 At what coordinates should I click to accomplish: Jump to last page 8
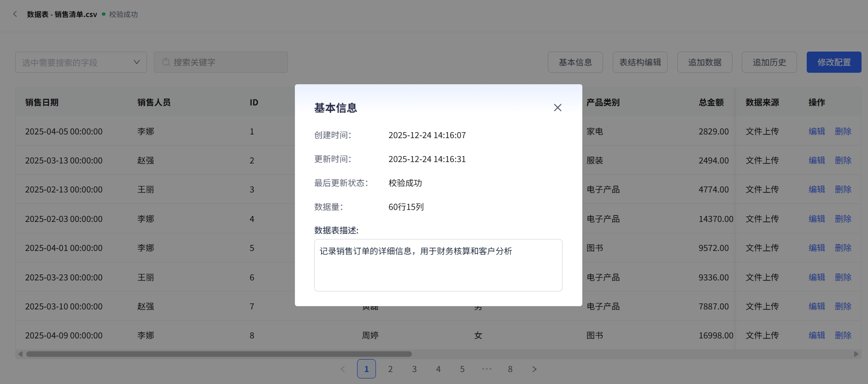pos(510,369)
